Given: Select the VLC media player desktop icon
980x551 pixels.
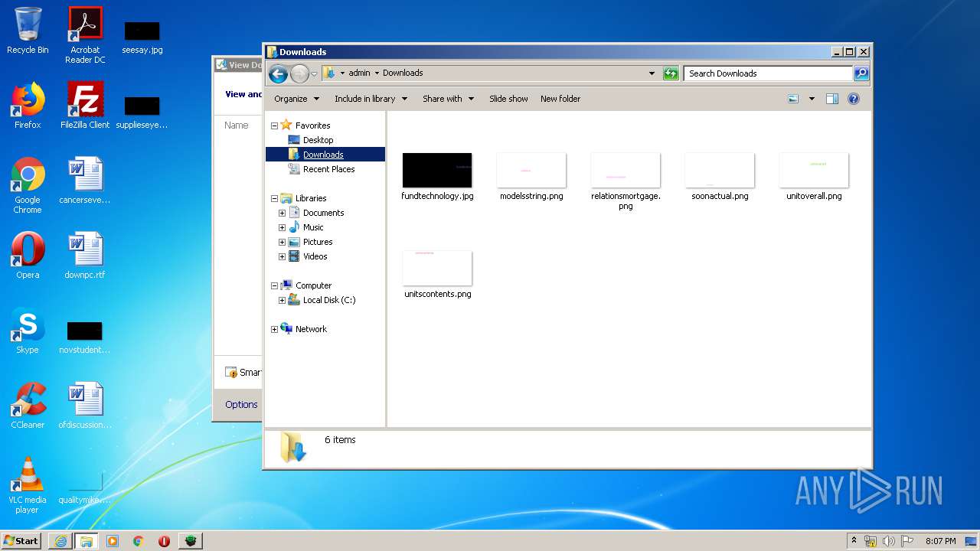Looking at the screenshot, I should click(x=28, y=485).
